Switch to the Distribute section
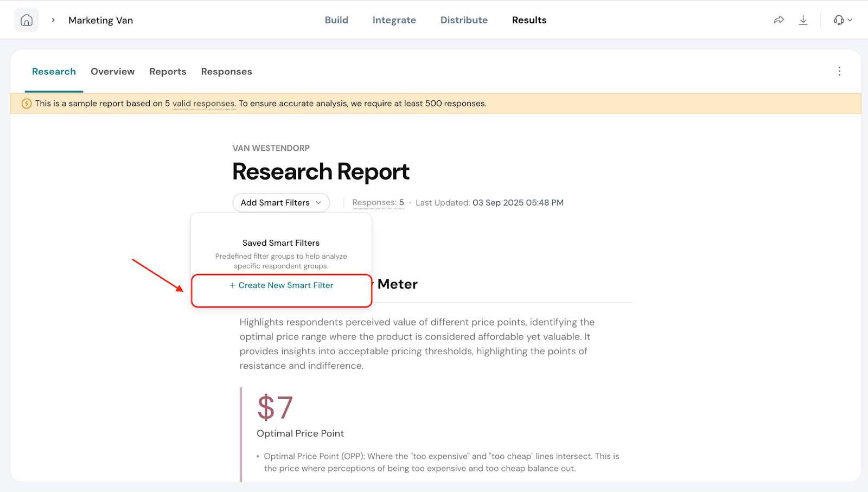This screenshot has width=868, height=492. click(x=464, y=20)
